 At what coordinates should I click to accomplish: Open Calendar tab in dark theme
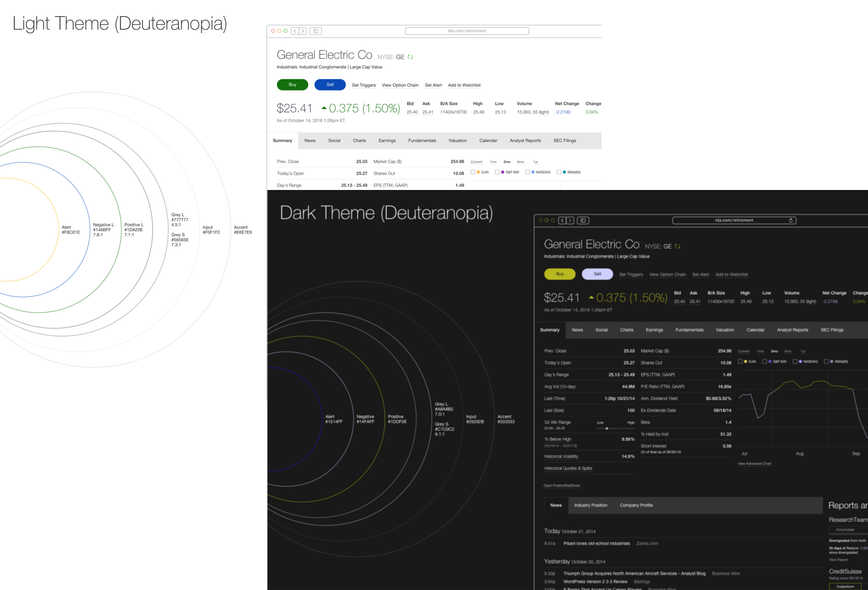pos(755,330)
